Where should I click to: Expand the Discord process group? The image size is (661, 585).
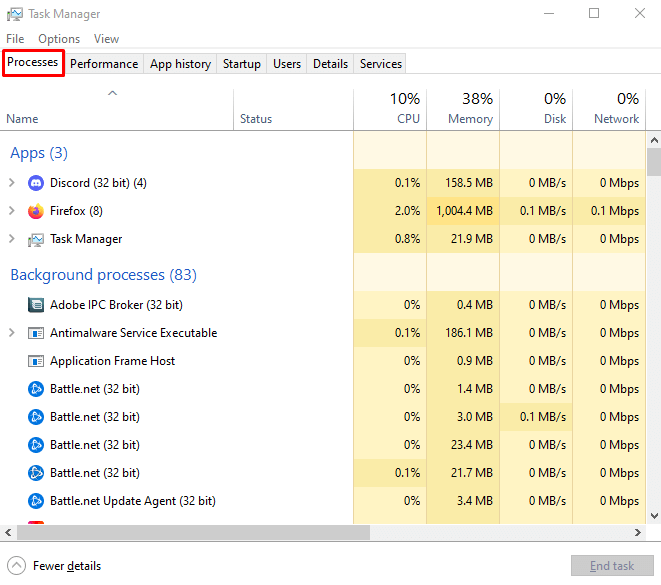[12, 183]
